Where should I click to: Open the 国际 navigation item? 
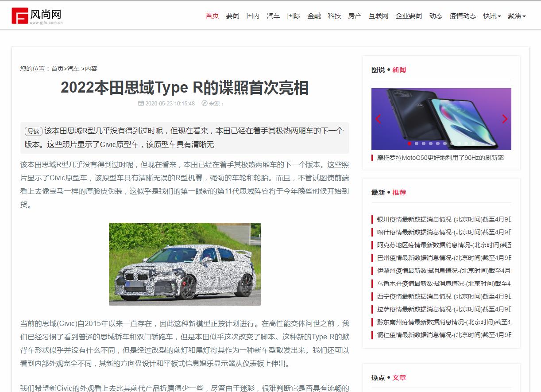[294, 16]
